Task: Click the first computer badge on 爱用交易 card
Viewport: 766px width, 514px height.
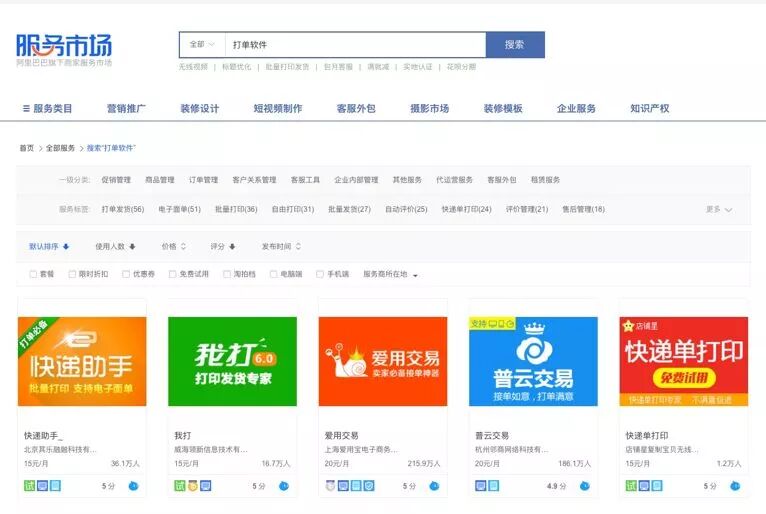Action: [343, 486]
